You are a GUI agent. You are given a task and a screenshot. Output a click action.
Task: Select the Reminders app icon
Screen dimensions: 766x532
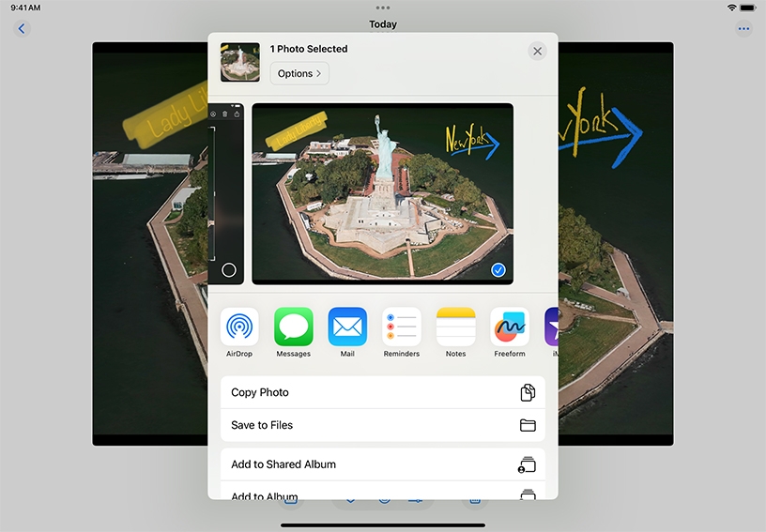click(402, 327)
